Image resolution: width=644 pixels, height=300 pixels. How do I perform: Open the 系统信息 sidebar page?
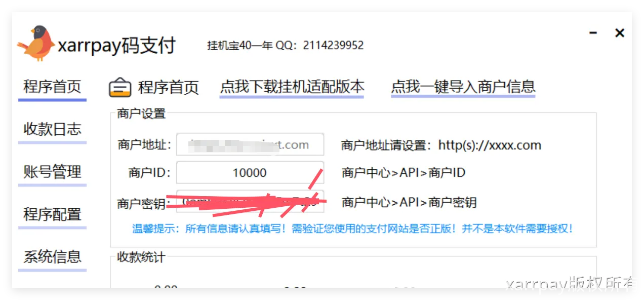coord(52,257)
